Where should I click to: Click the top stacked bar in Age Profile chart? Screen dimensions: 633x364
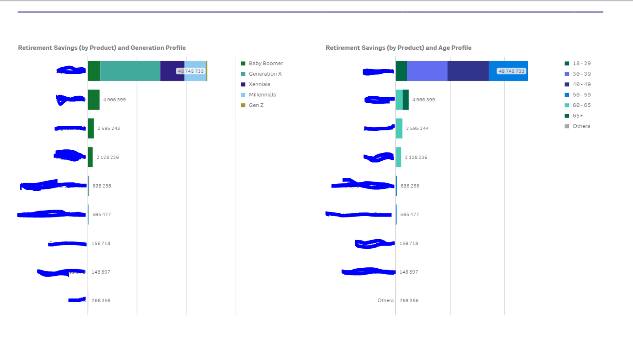(461, 70)
